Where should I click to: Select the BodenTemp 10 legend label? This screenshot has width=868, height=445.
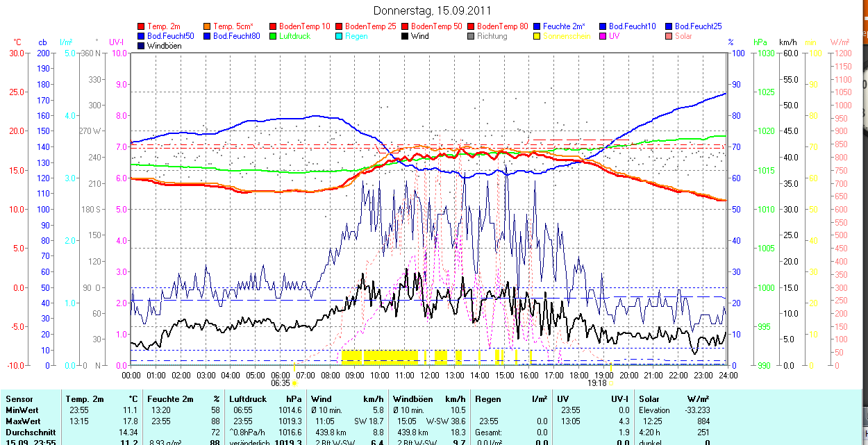click(x=304, y=26)
